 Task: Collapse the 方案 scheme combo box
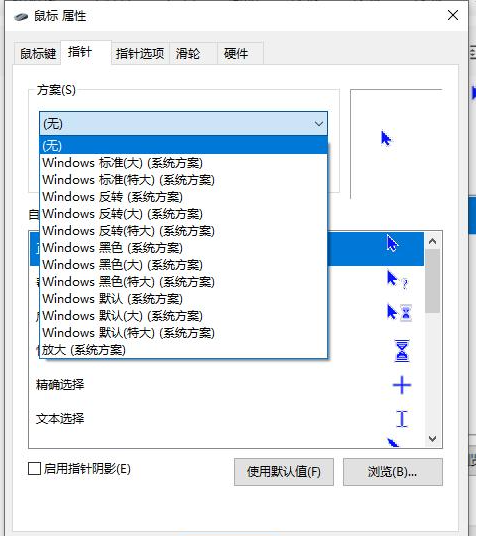point(183,123)
